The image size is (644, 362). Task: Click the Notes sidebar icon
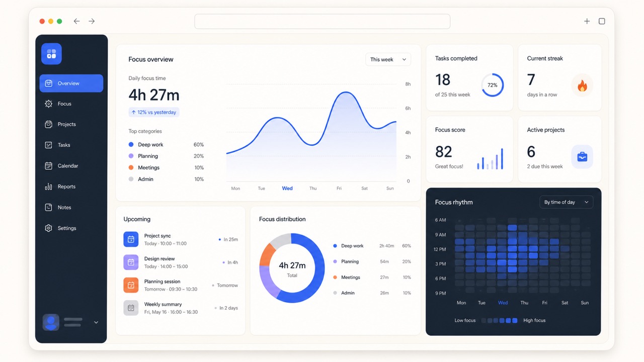[x=48, y=207]
